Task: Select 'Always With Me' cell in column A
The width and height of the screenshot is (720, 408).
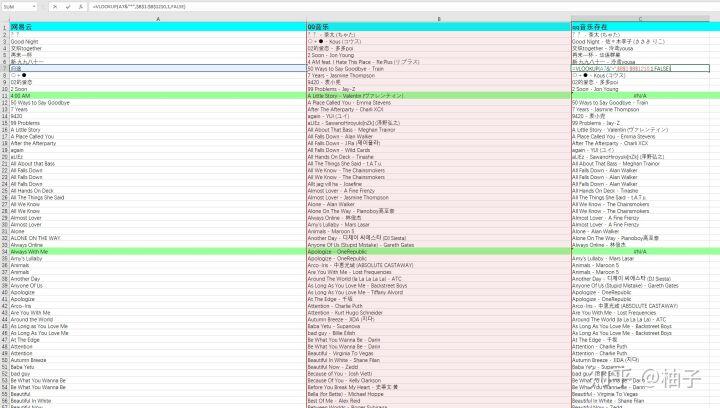Action: coord(158,252)
